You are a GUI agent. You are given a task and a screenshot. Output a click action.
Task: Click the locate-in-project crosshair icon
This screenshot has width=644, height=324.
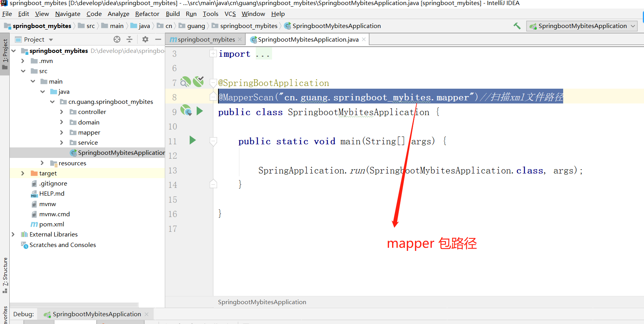(117, 39)
